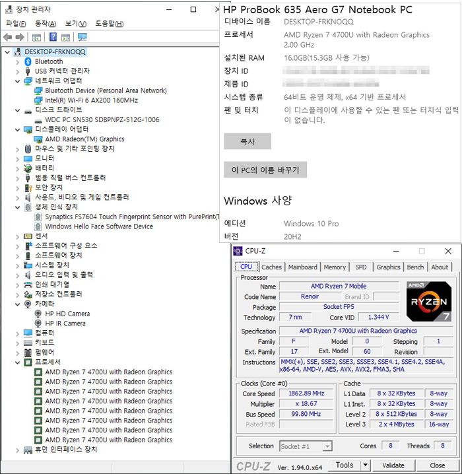Click the 휴먼 인터페이스 장치 category icon

[28, 450]
